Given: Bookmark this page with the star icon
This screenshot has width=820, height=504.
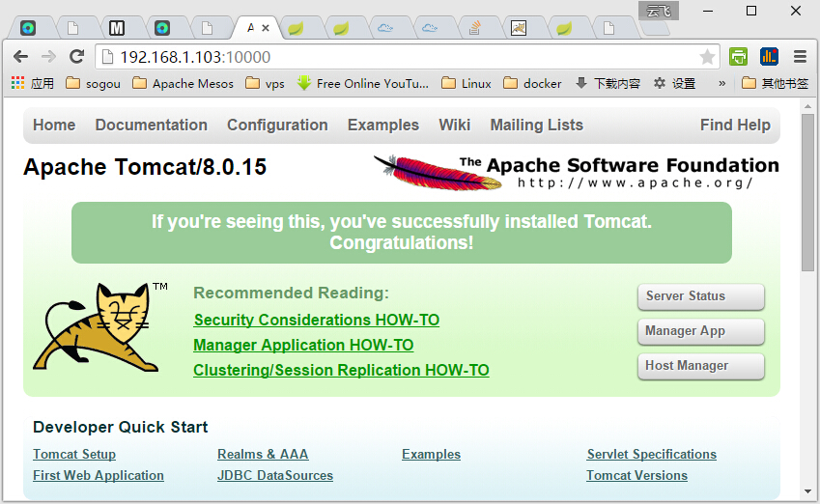Looking at the screenshot, I should coord(707,56).
